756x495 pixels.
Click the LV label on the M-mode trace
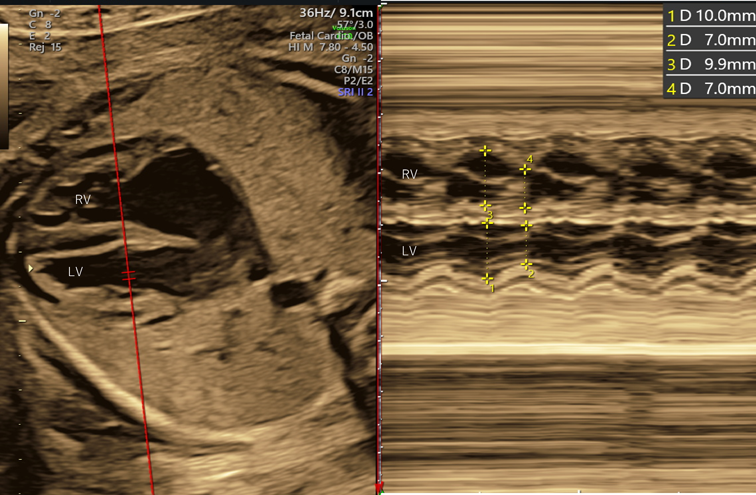point(409,250)
